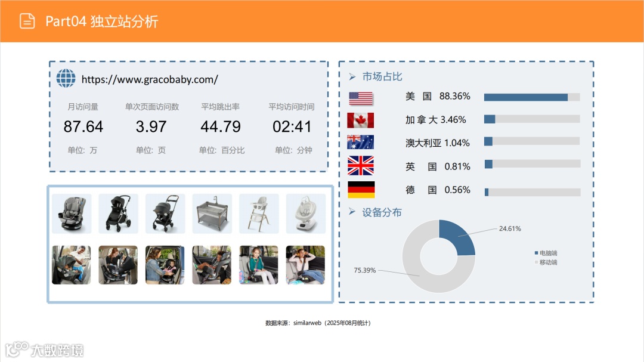Click the 市场占比 heading
The width and height of the screenshot is (644, 362).
382,77
